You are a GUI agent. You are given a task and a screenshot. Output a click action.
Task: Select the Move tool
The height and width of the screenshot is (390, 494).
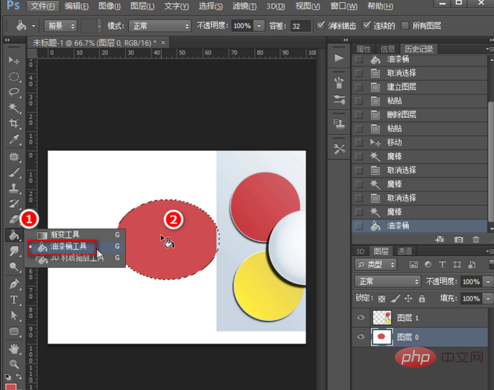click(x=14, y=60)
